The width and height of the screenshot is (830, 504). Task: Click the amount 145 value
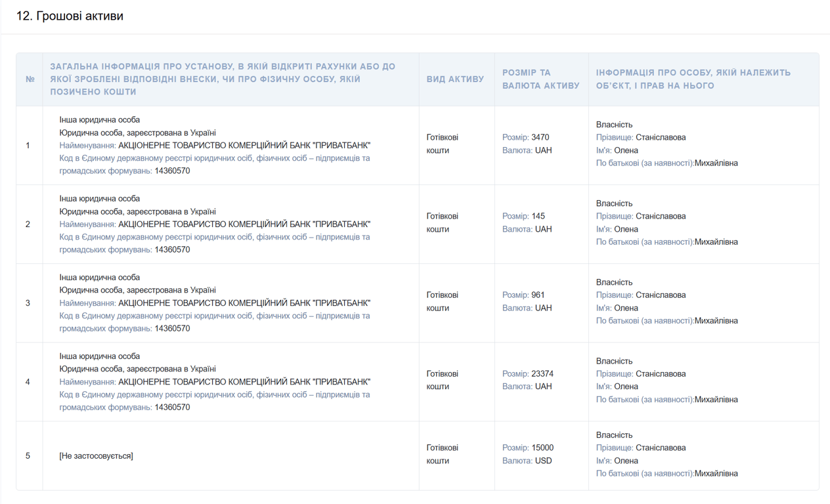pos(538,217)
